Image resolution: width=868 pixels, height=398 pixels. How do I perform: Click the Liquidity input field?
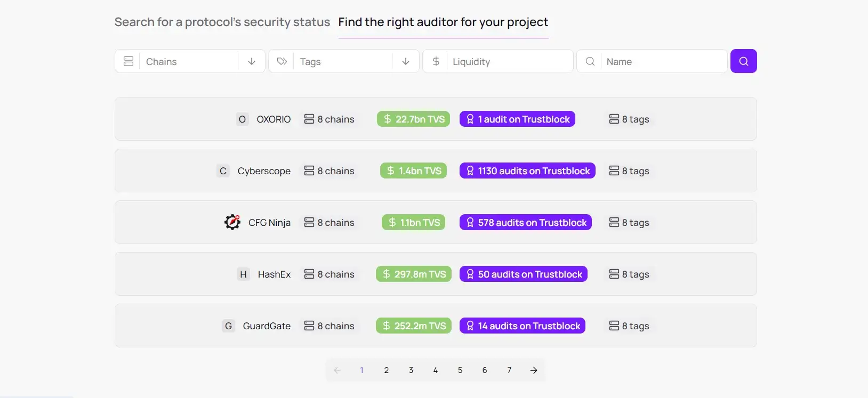(498, 61)
